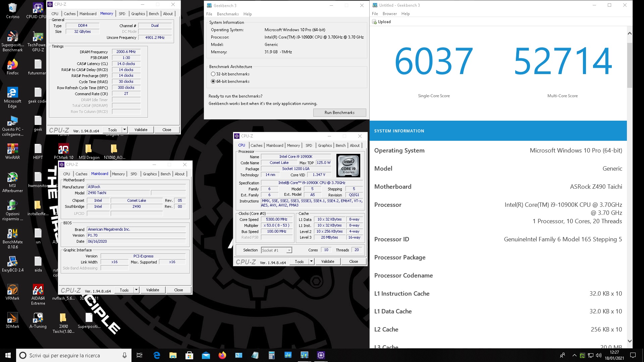Screen dimensions: 644x362
Task: Launch Firefox from the desktop
Action: tap(12, 67)
